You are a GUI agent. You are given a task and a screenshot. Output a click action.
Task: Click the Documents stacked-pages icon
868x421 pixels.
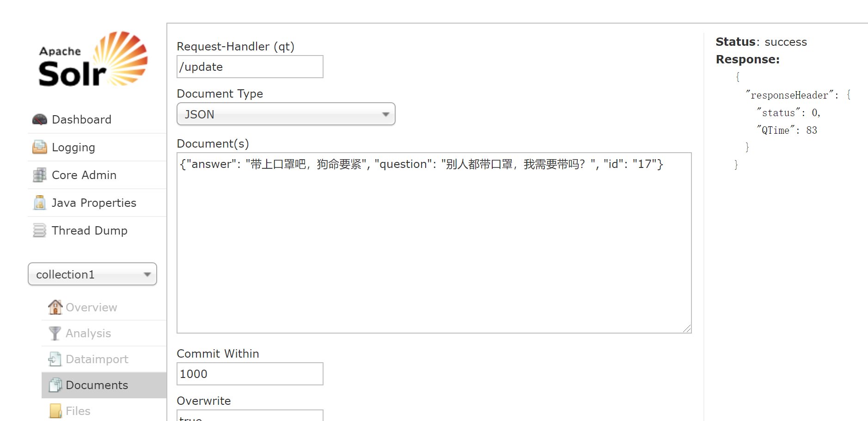55,384
